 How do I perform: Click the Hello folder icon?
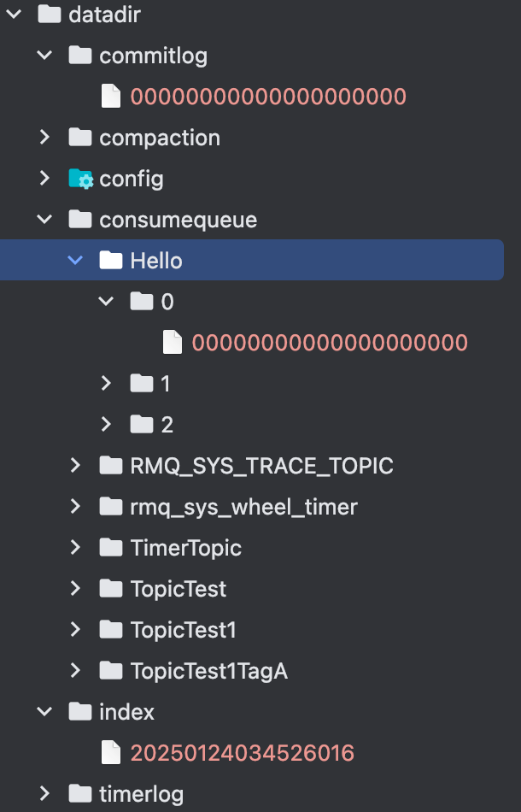(x=111, y=261)
